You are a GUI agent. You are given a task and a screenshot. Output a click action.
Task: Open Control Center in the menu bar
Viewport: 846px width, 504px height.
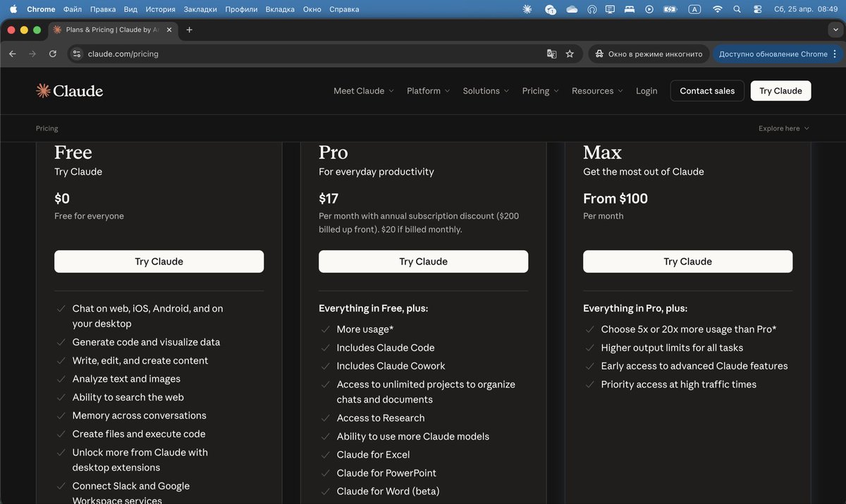coord(757,9)
